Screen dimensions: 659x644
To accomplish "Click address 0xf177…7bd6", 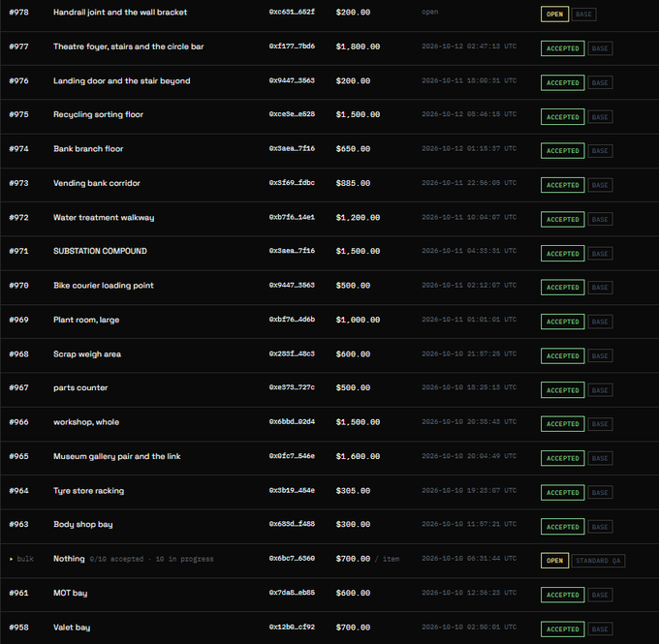I will [x=292, y=46].
